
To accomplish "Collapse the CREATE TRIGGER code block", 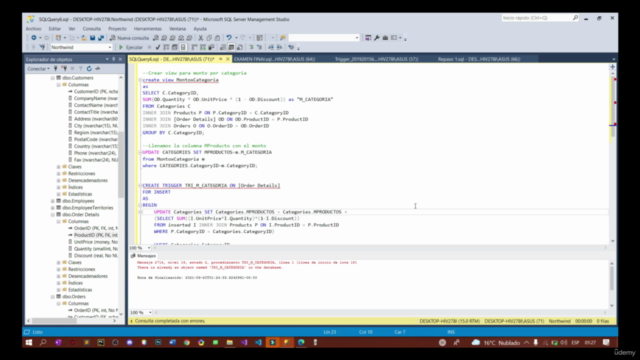I will [x=140, y=185].
